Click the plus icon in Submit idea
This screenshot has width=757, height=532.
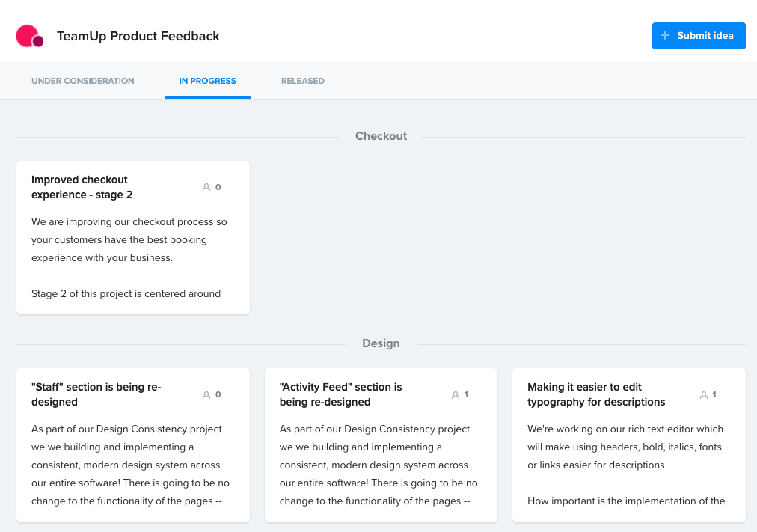tap(665, 36)
